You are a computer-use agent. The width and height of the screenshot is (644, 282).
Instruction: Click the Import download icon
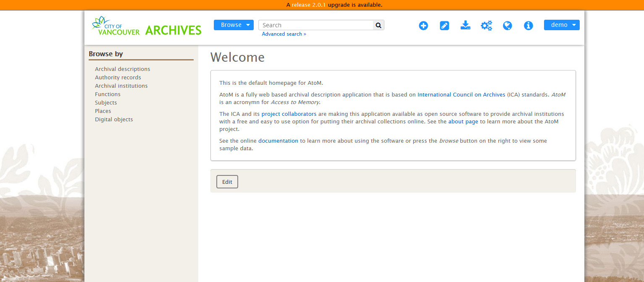click(x=465, y=25)
